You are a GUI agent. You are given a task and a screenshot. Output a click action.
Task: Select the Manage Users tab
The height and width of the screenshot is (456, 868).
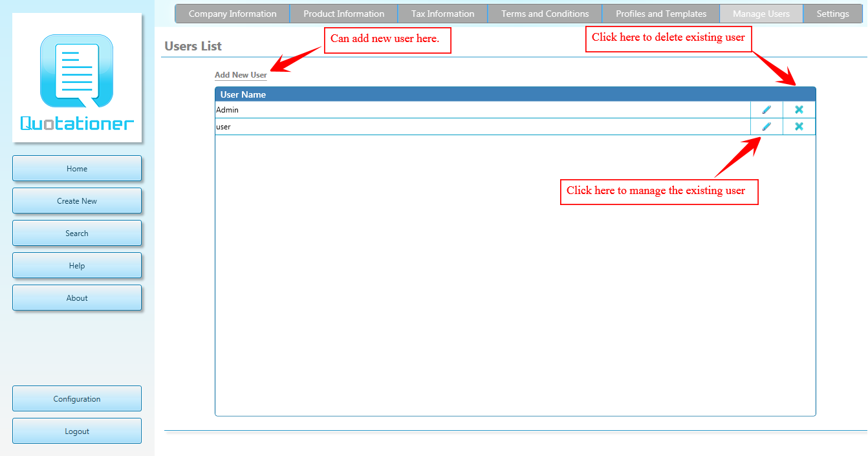[x=761, y=14]
